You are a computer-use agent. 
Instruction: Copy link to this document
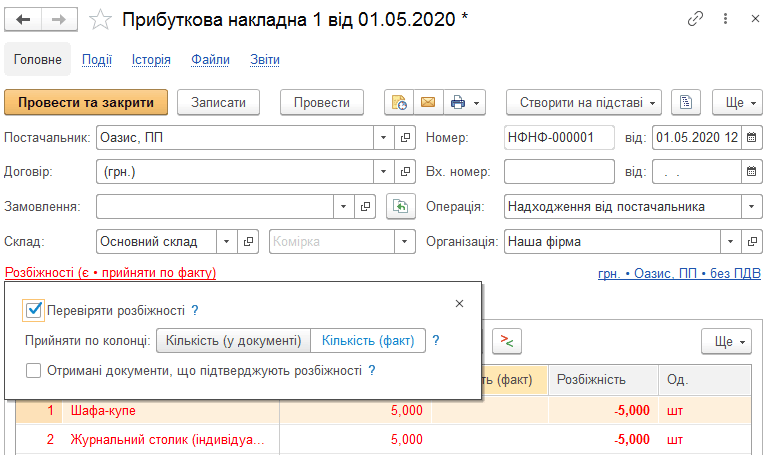[x=695, y=19]
